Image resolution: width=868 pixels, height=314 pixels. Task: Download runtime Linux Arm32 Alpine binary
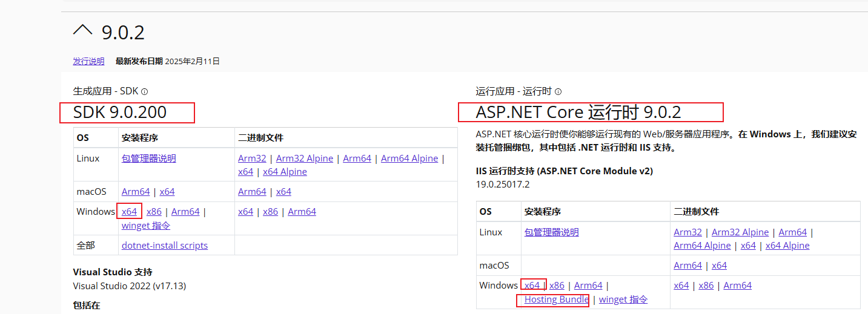coord(740,232)
